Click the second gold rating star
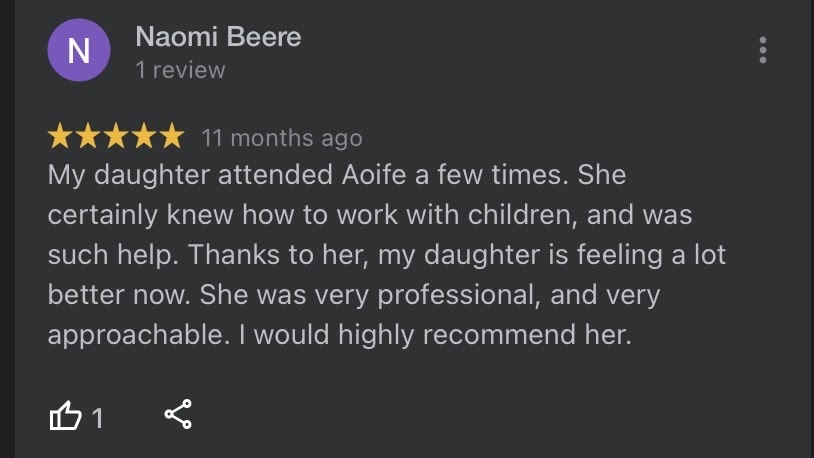The image size is (814, 458). (88, 136)
